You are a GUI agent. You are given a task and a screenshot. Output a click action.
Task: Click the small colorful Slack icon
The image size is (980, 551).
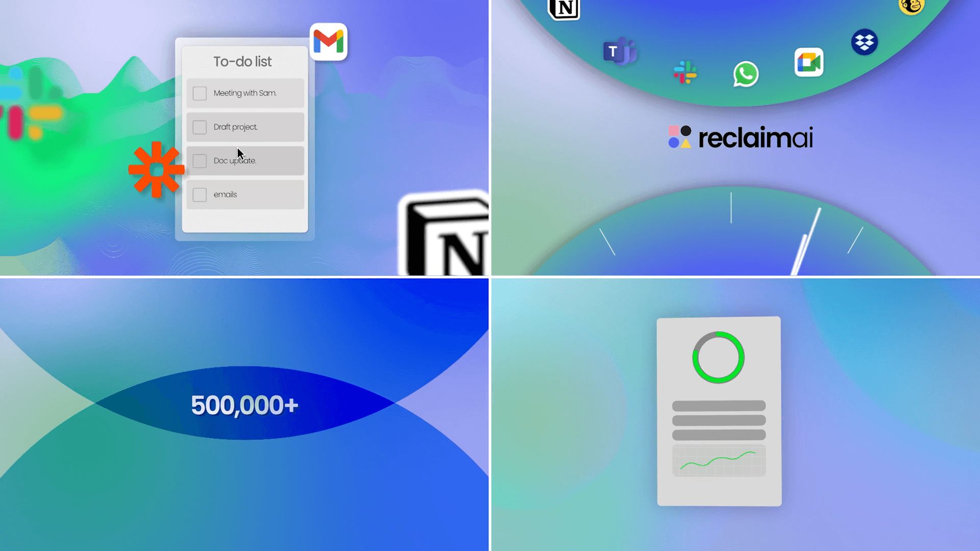click(685, 72)
